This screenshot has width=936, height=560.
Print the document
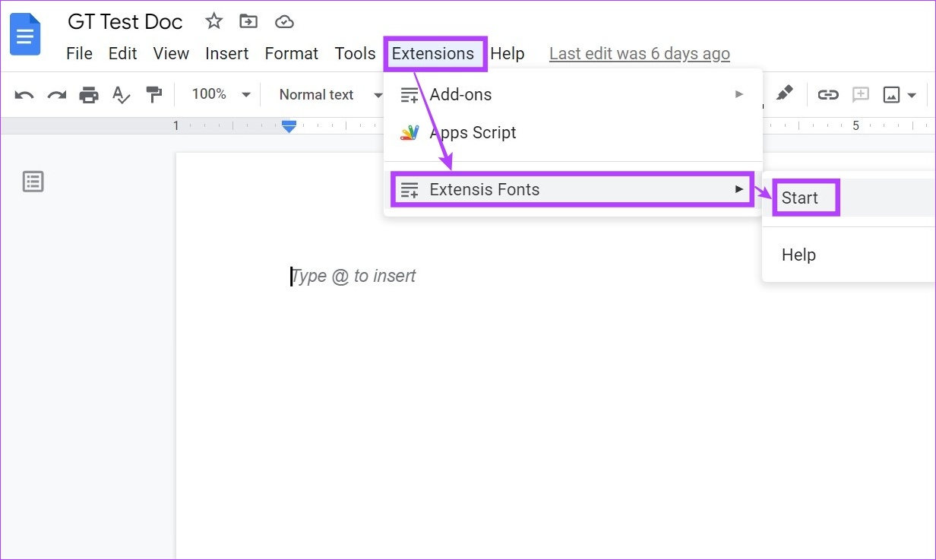point(89,95)
